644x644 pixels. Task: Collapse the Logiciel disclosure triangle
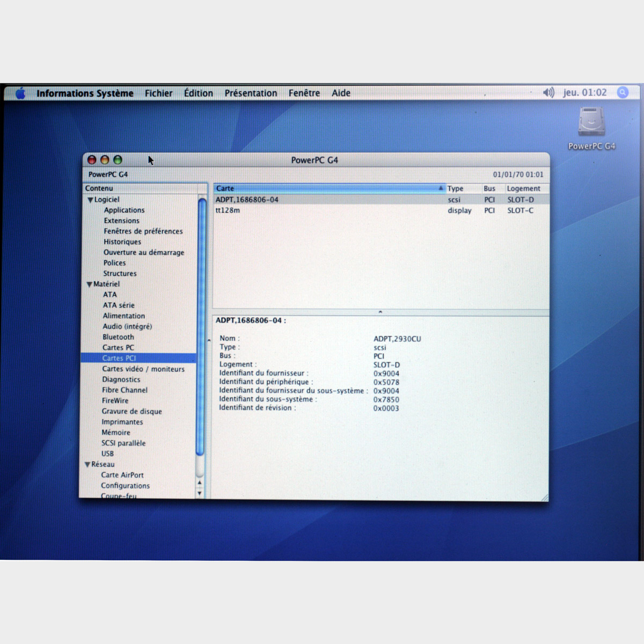[x=90, y=200]
